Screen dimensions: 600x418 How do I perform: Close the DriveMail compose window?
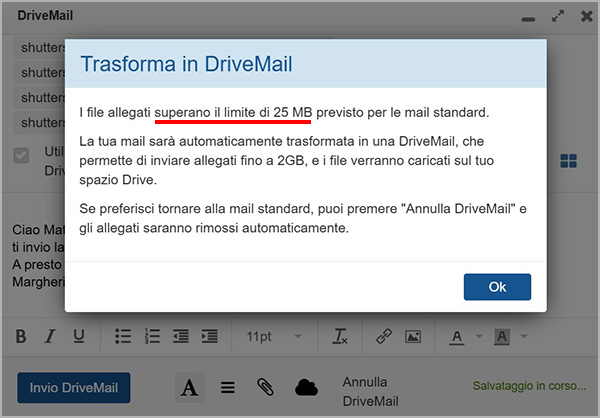[x=587, y=16]
